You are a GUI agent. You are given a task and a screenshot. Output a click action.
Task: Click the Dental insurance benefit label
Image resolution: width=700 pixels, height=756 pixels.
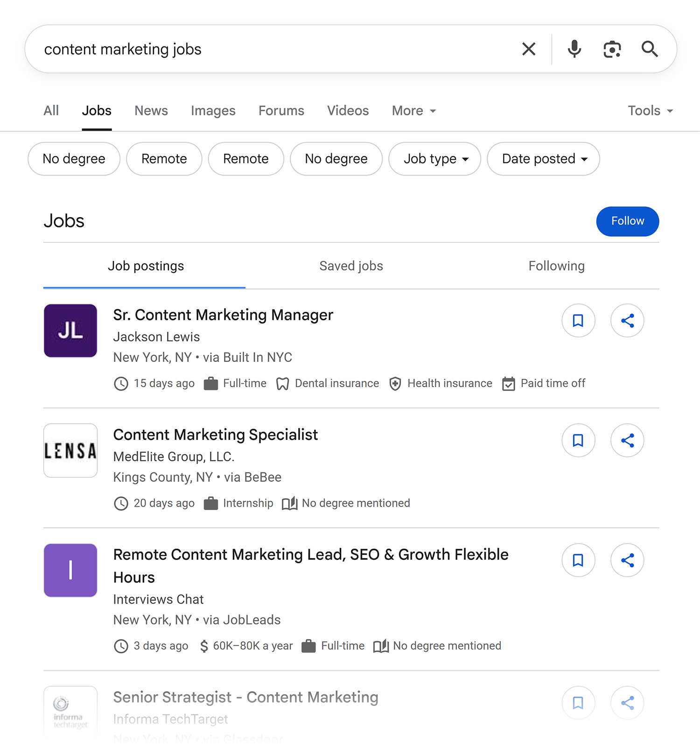point(337,383)
